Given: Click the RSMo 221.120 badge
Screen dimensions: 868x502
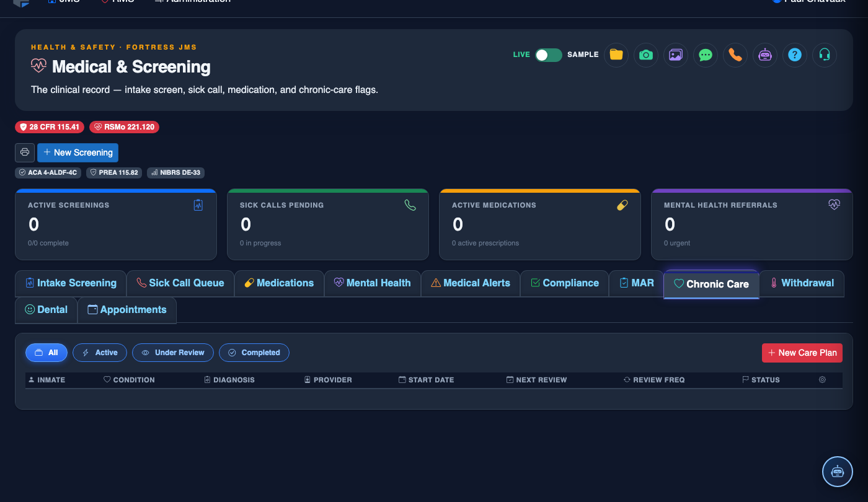Looking at the screenshot, I should pyautogui.click(x=124, y=127).
